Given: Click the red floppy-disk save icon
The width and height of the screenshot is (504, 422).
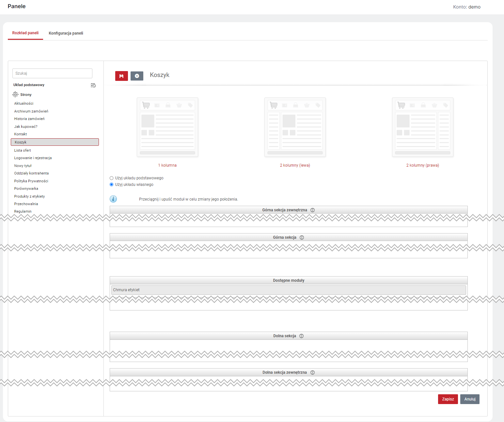Looking at the screenshot, I should pyautogui.click(x=121, y=76).
